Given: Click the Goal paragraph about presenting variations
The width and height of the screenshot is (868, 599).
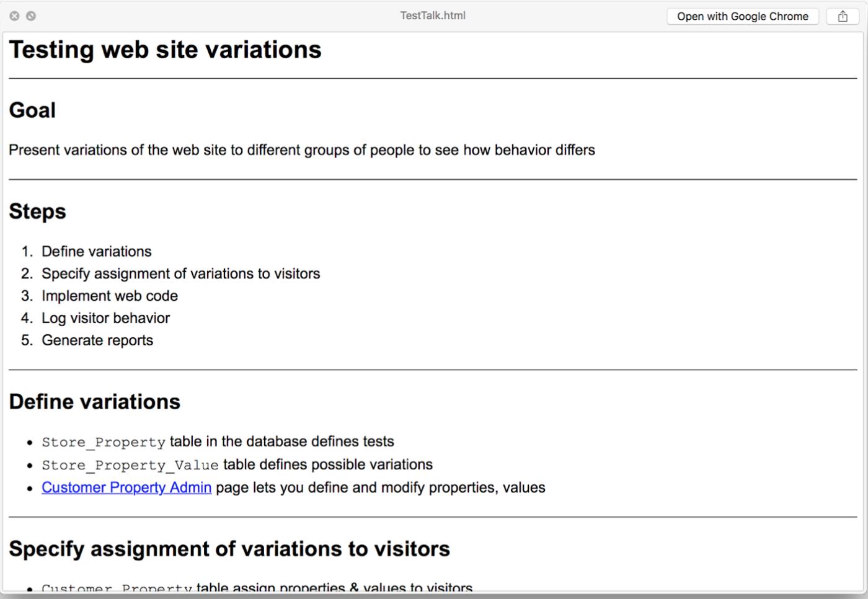Looking at the screenshot, I should coord(301,150).
